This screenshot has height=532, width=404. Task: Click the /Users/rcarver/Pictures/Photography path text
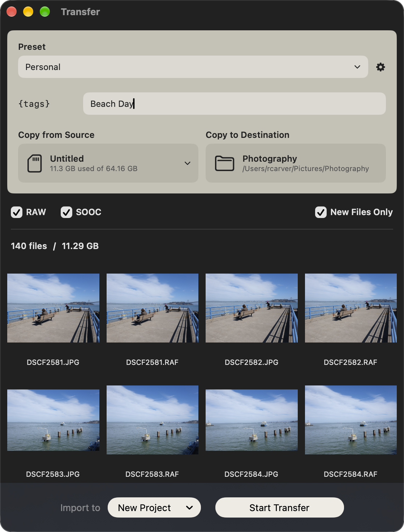(x=306, y=169)
